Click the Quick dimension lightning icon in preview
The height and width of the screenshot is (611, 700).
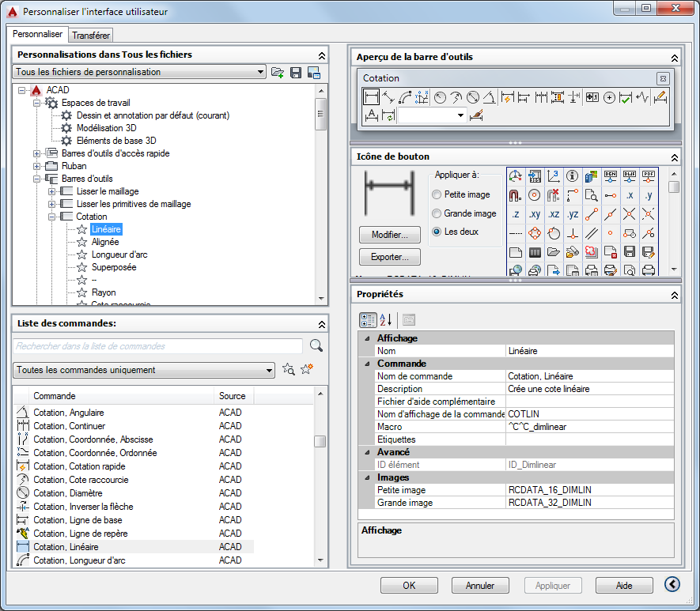tap(508, 96)
